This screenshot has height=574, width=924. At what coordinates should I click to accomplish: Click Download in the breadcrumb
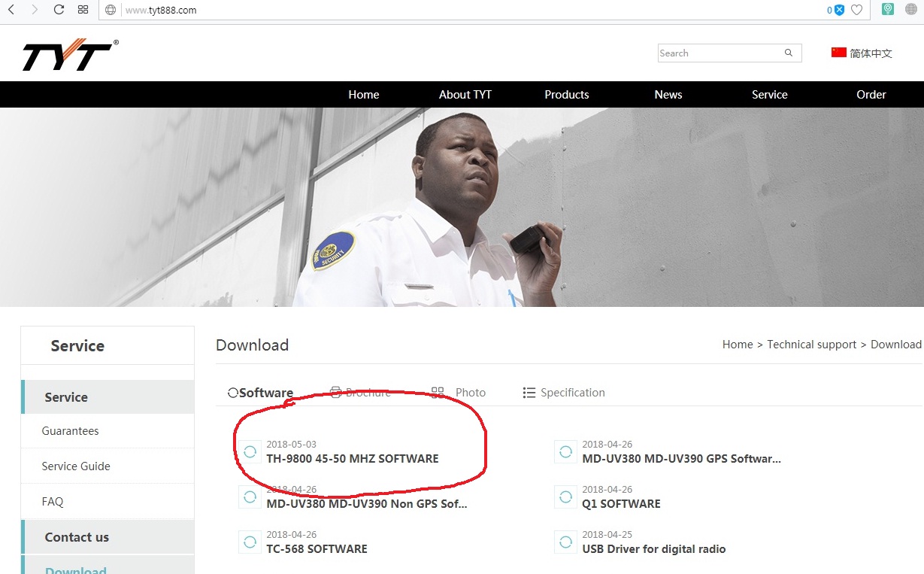pos(896,345)
